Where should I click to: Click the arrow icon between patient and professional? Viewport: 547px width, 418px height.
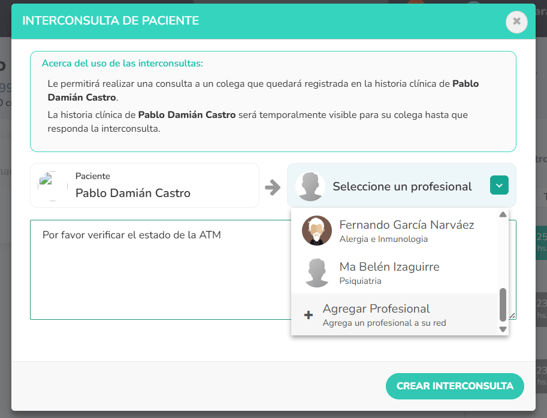272,187
